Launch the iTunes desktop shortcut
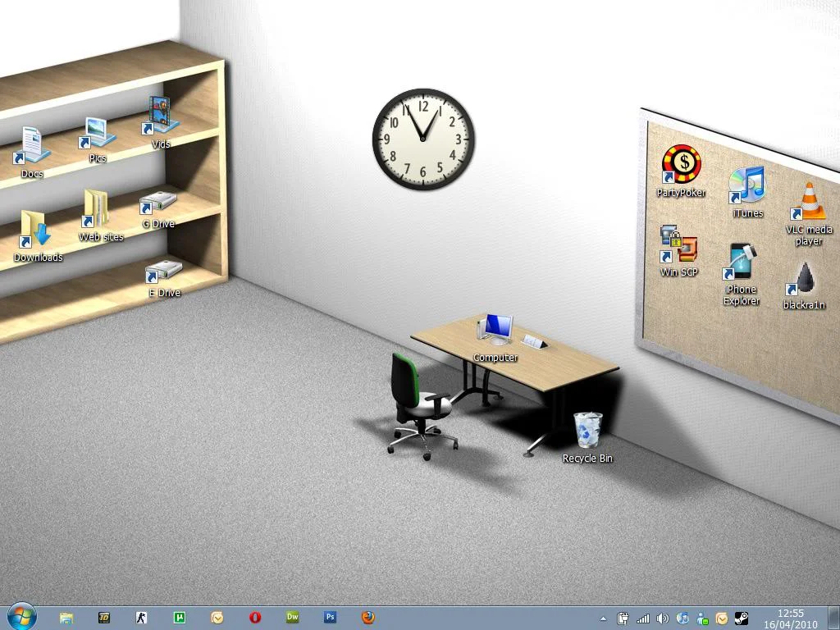The height and width of the screenshot is (630, 840). pos(747,192)
